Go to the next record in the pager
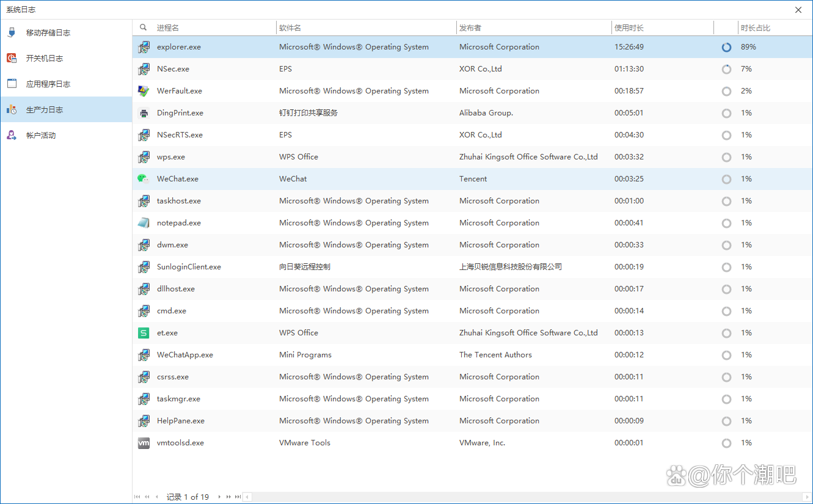Screen dimensions: 813x504 coord(220,497)
